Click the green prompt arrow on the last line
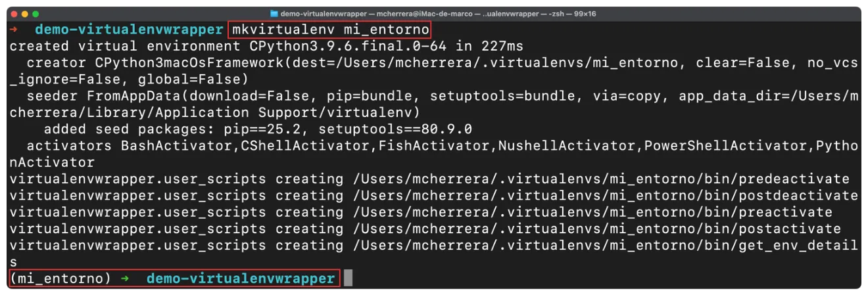The width and height of the screenshot is (868, 295). [x=126, y=279]
